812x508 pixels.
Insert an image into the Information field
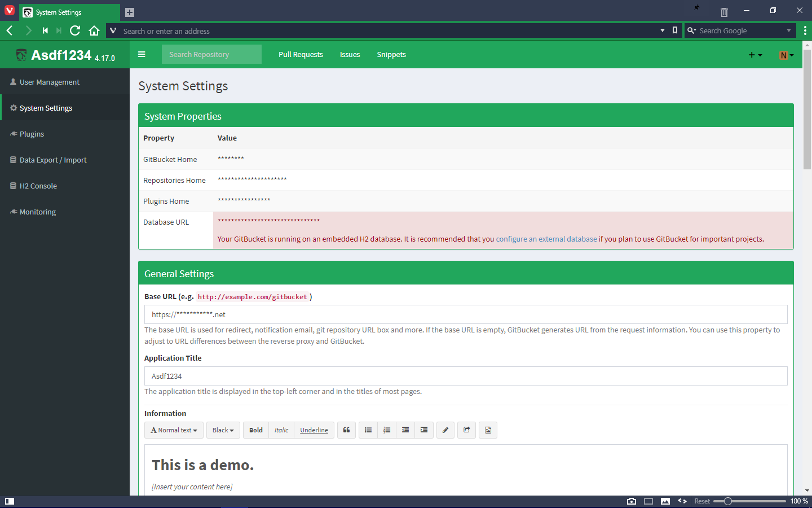coord(488,430)
